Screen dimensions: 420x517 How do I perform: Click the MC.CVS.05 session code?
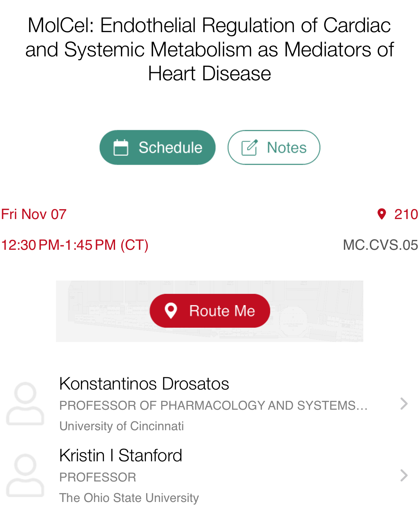(380, 245)
